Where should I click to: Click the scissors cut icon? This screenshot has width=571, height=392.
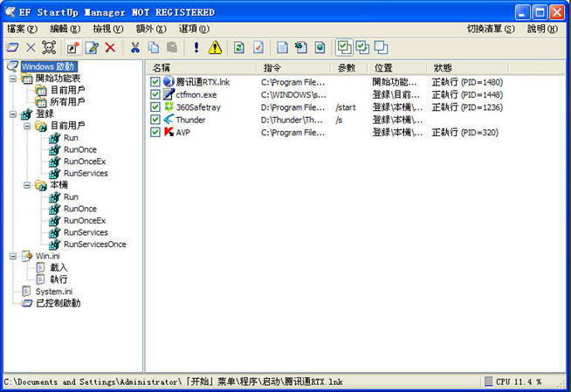135,47
